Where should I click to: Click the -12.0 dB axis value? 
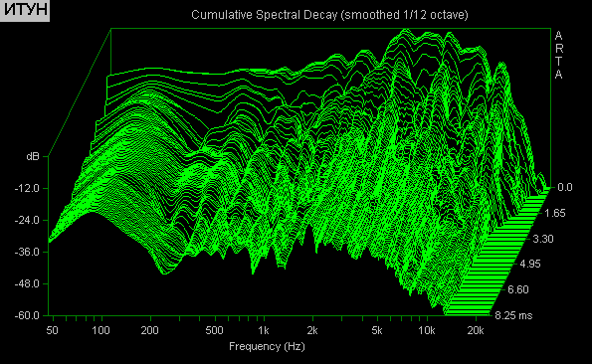27,188
